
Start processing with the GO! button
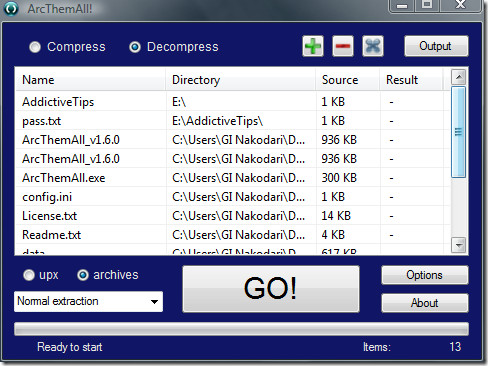[271, 289]
